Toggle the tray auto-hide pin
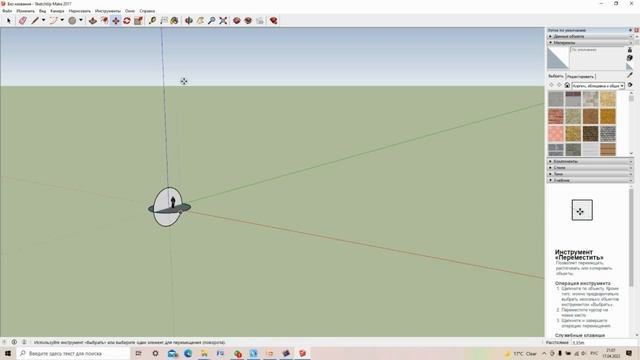This screenshot has height=360, width=640. (630, 30)
